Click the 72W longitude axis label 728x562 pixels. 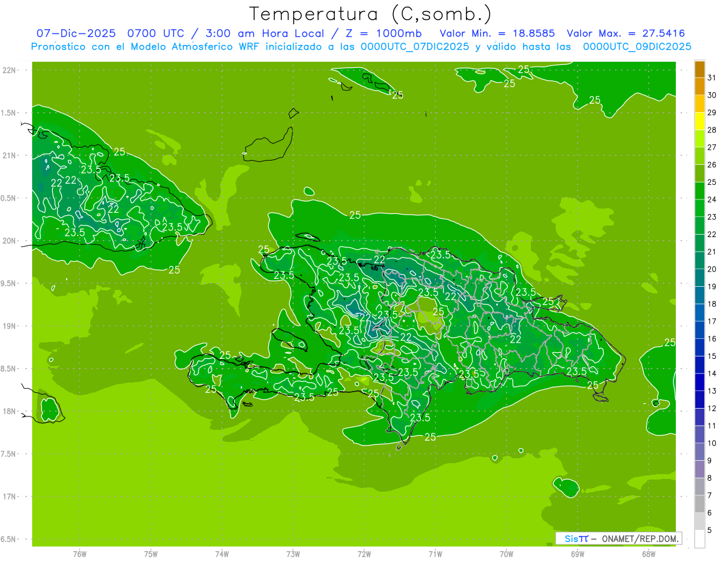[x=364, y=554]
